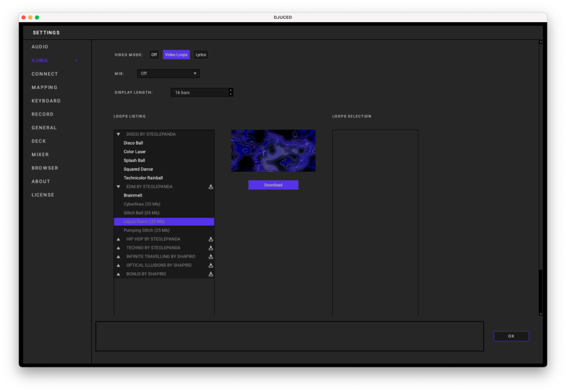Click download icon for Techno by Steolepanda
The width and height of the screenshot is (566, 392).
[211, 248]
